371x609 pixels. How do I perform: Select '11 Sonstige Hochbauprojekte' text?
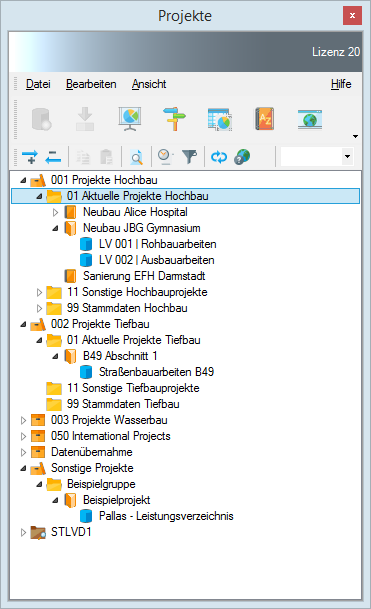pos(137,292)
